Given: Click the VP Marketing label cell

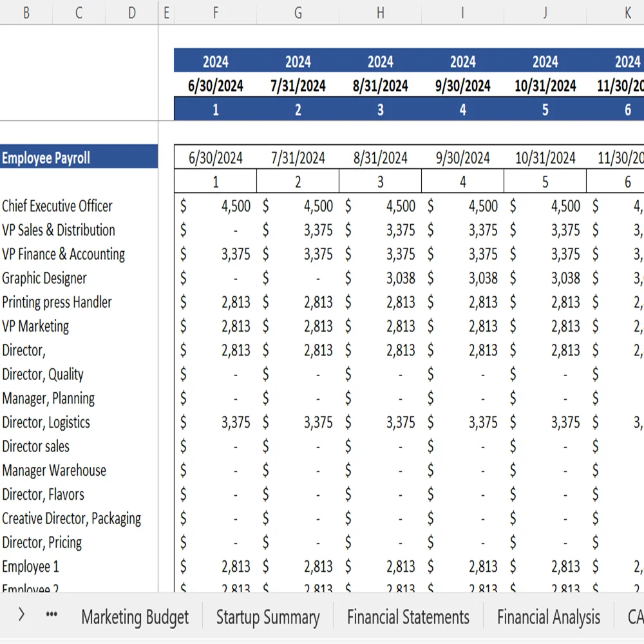Looking at the screenshot, I should 37,326.
